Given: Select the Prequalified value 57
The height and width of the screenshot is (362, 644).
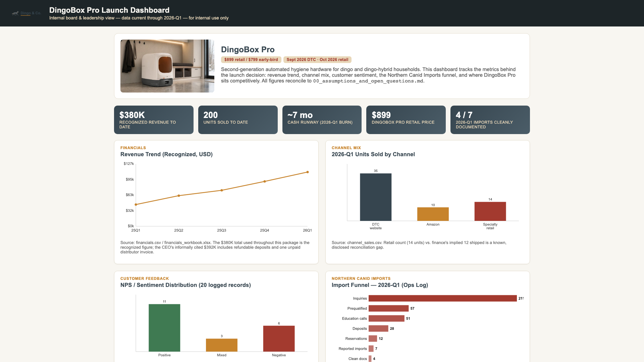Looking at the screenshot, I should click(412, 308).
